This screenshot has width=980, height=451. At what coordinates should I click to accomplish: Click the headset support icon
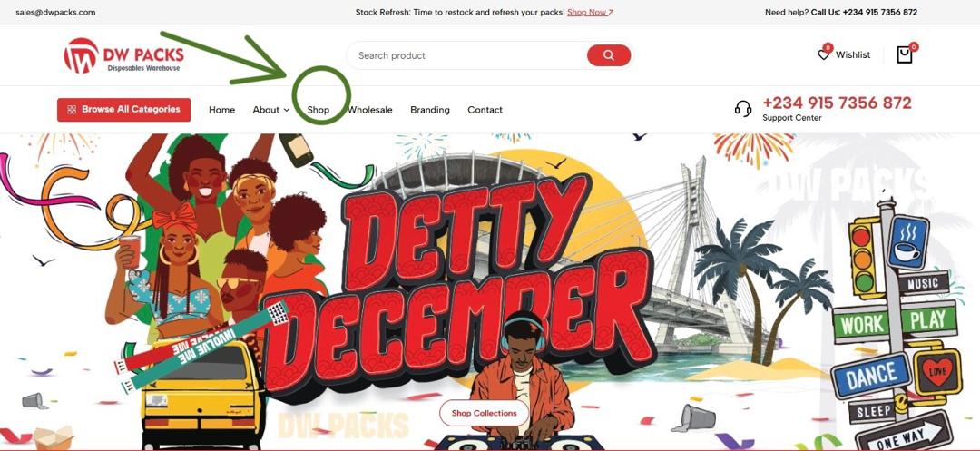click(743, 109)
